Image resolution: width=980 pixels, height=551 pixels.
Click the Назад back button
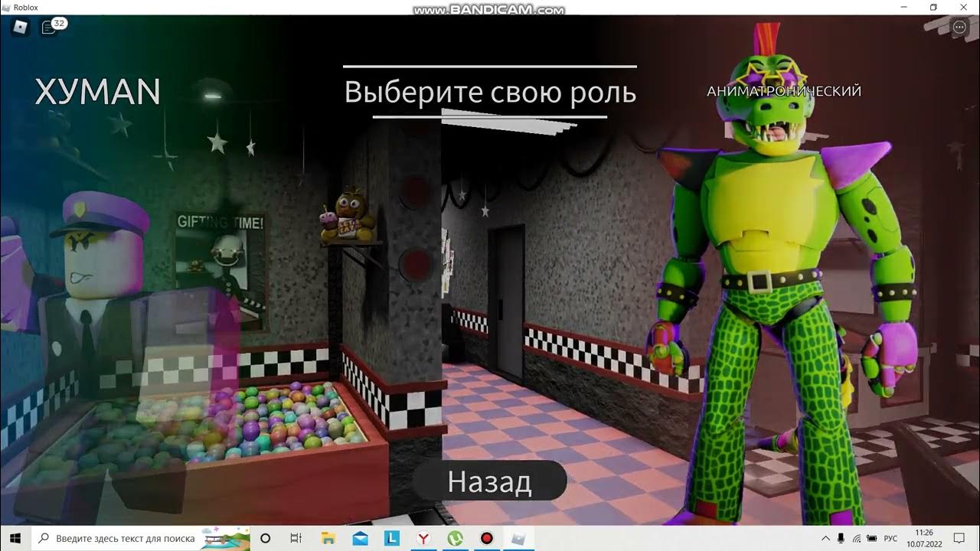coord(489,481)
